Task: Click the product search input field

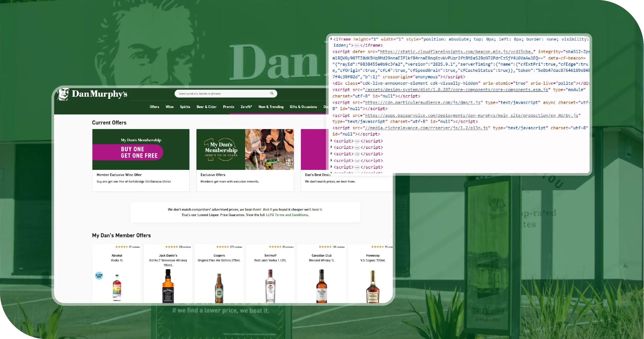Action: [221, 94]
